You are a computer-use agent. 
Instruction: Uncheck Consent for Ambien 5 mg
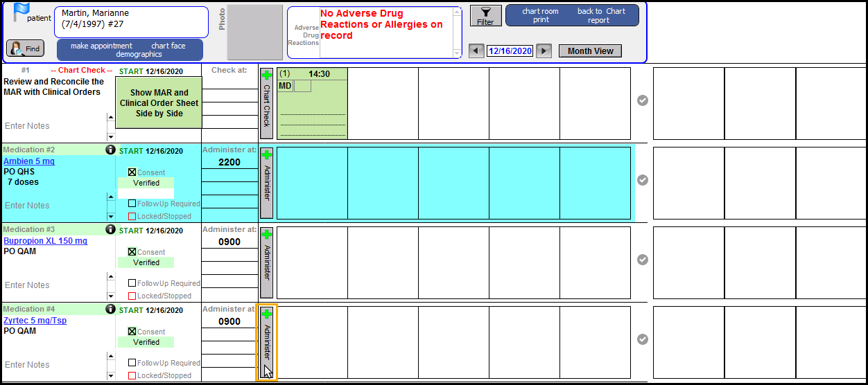(x=132, y=172)
